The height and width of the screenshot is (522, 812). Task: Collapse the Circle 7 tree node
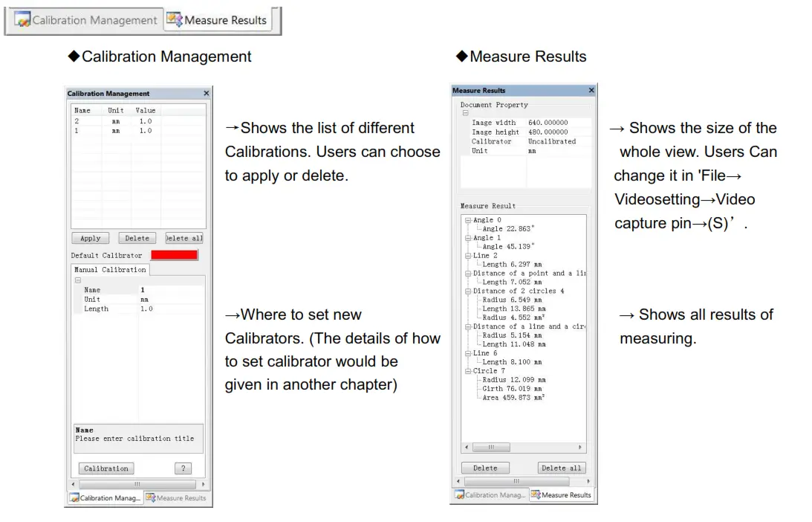click(x=468, y=371)
